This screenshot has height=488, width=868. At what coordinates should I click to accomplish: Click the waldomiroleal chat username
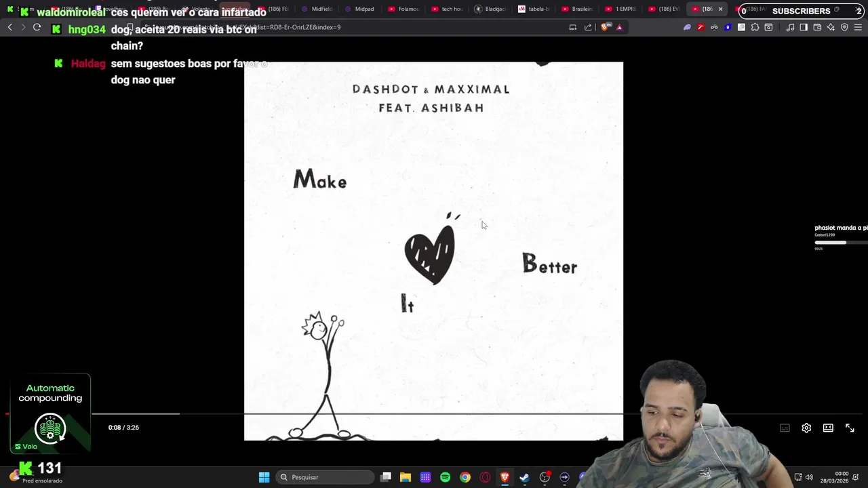(x=71, y=13)
